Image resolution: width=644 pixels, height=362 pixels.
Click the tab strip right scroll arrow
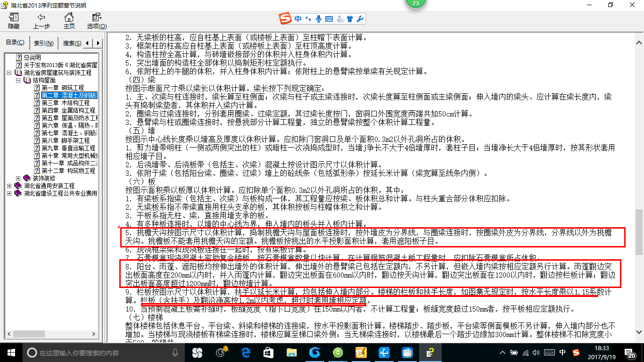pos(98,43)
